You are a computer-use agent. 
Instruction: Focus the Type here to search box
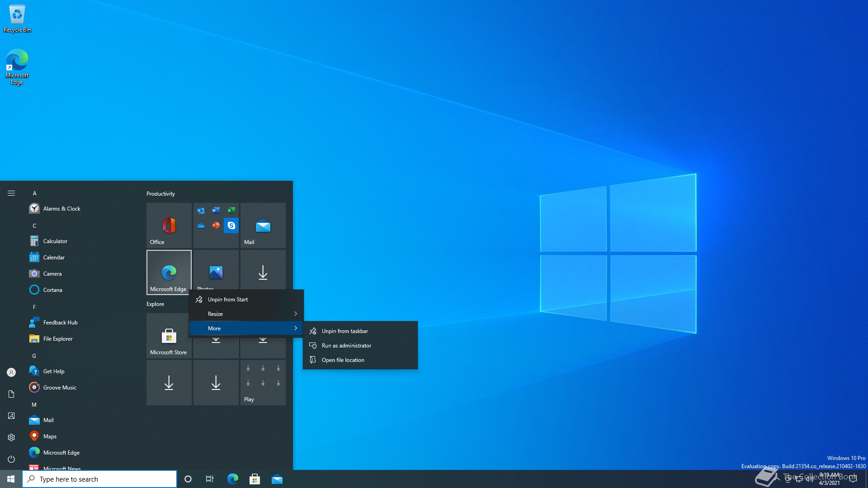click(x=99, y=479)
